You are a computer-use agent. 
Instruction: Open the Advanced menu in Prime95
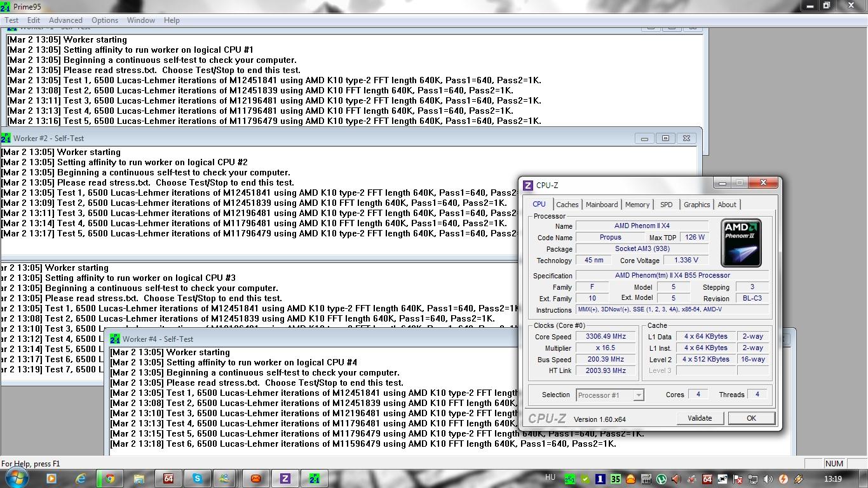65,20
